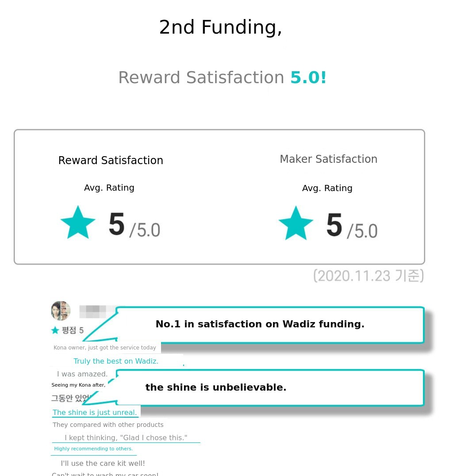453x476 pixels.
Task: Click the Maker Satisfaction heading
Action: [328, 159]
